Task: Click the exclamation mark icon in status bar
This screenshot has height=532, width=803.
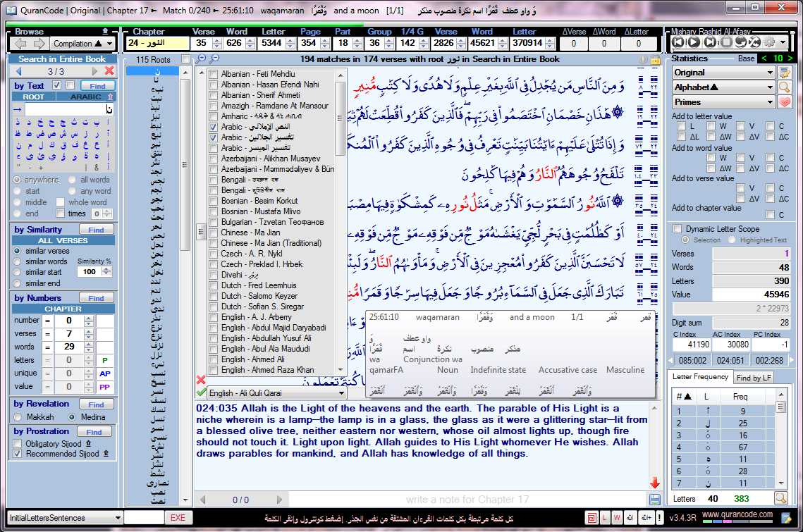Action: pyautogui.click(x=659, y=518)
